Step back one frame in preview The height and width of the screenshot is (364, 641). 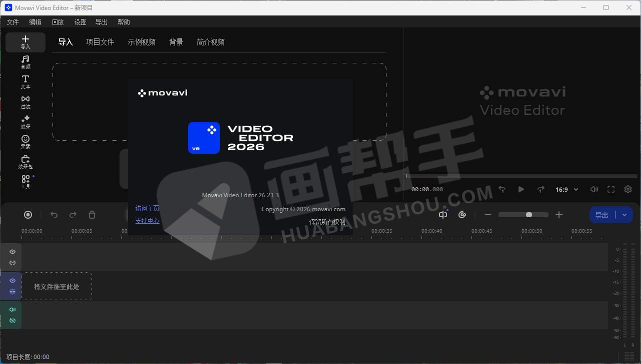click(502, 189)
